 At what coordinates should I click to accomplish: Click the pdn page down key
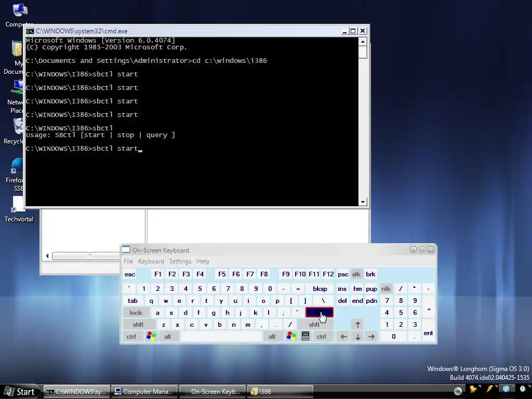371,301
